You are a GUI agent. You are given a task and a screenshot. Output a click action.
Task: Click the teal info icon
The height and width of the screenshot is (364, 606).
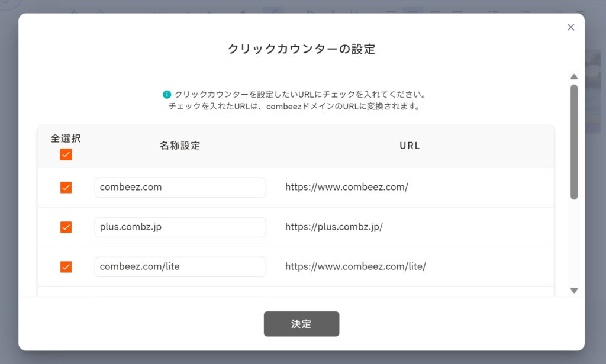click(x=167, y=95)
